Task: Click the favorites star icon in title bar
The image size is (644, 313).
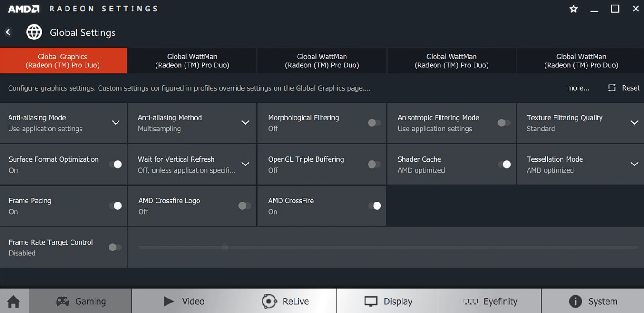Action: point(573,9)
